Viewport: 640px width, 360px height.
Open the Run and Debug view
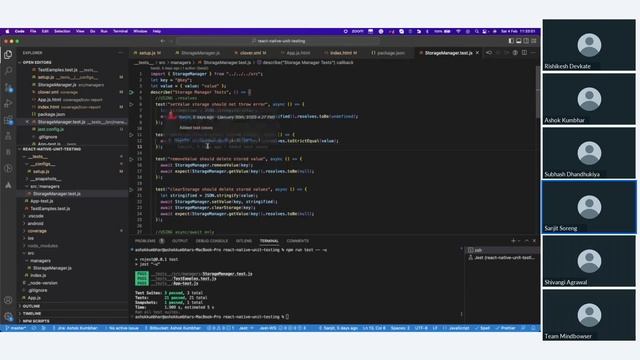click(8, 104)
